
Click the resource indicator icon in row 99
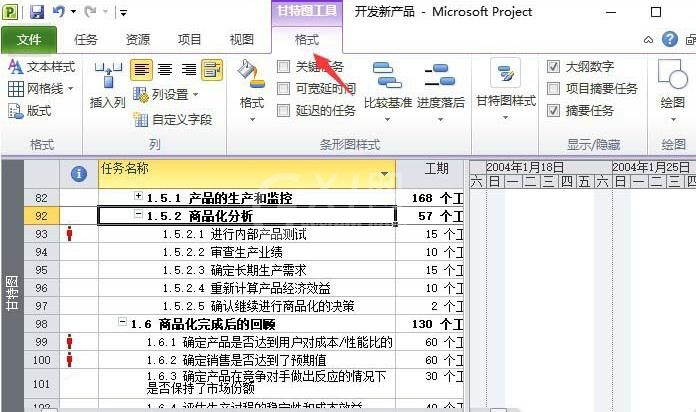coord(69,342)
